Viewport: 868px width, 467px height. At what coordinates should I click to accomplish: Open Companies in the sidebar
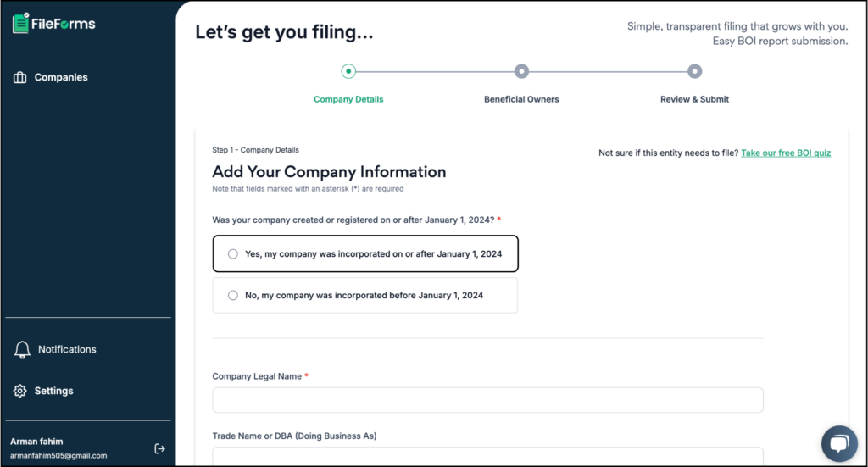[61, 77]
